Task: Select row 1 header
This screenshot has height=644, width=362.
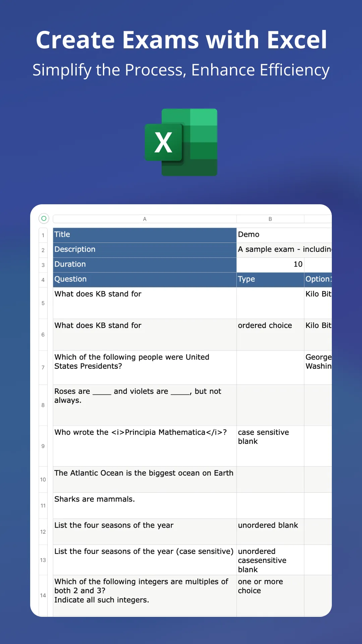Action: click(43, 235)
